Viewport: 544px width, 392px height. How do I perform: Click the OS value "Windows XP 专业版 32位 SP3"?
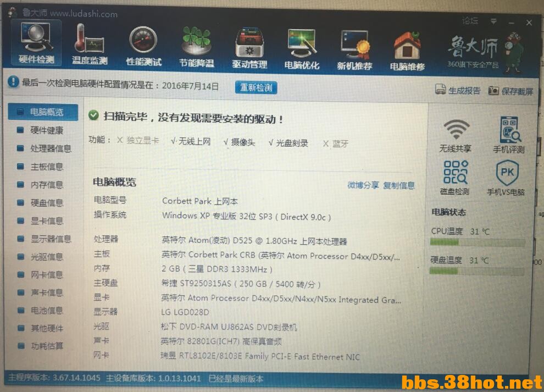pyautogui.click(x=217, y=216)
